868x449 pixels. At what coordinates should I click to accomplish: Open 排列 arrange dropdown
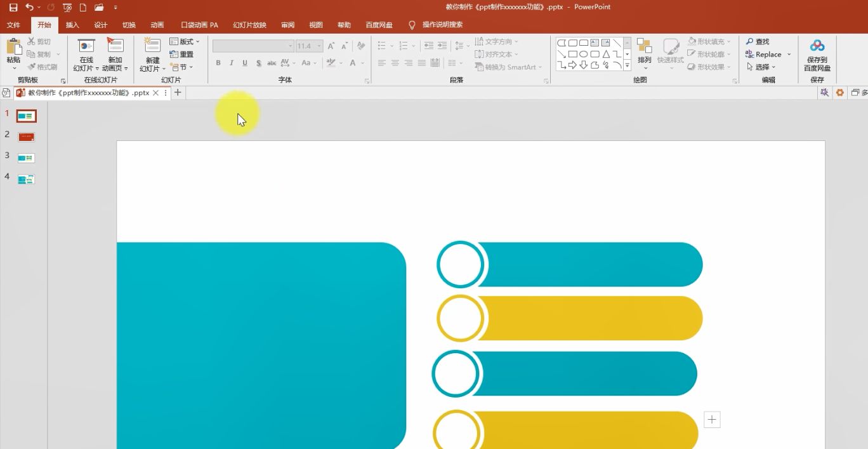coord(645,55)
